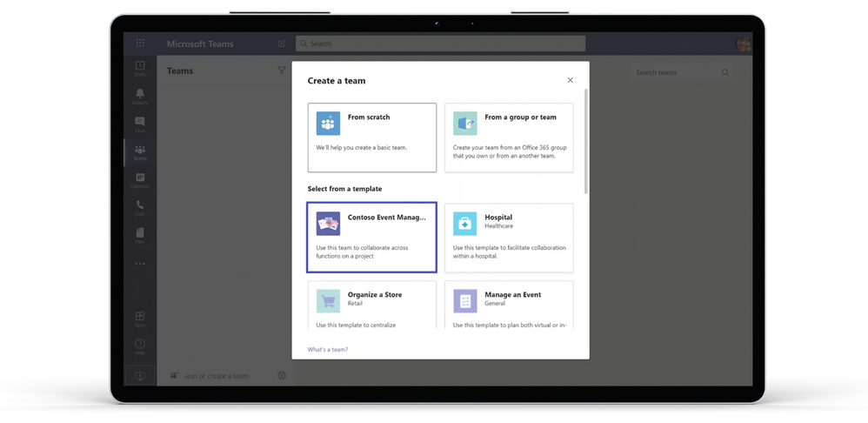Open the What's a team? link
Image resolution: width=868 pixels, height=423 pixels.
tap(328, 349)
